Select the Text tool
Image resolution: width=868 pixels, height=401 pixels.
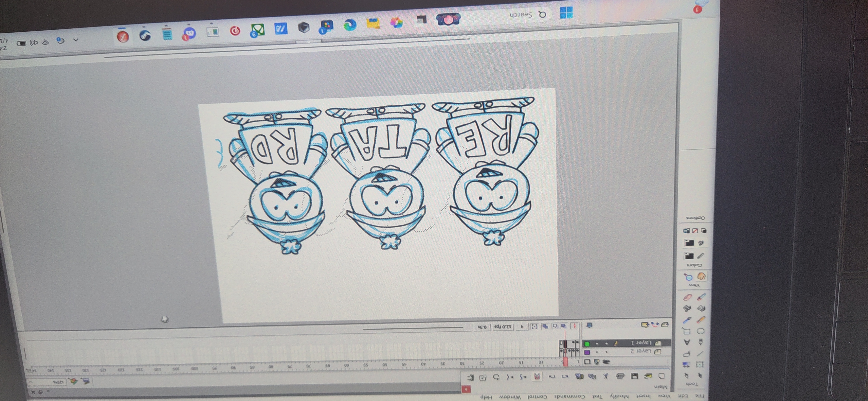click(x=687, y=342)
